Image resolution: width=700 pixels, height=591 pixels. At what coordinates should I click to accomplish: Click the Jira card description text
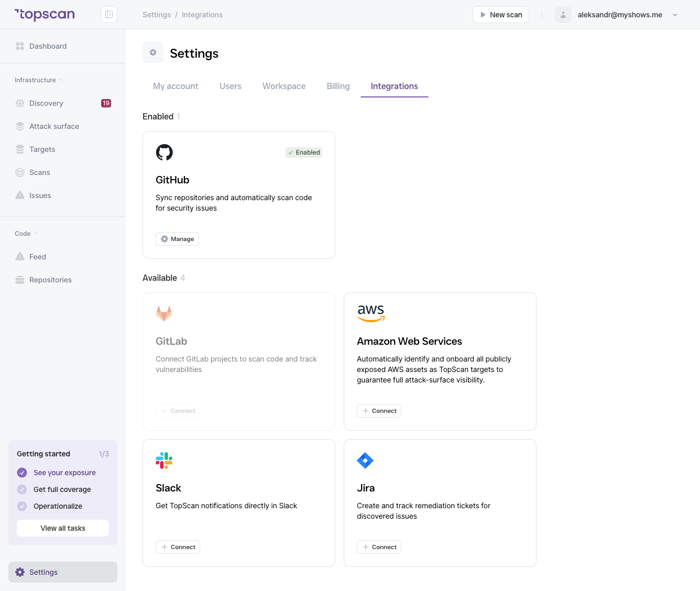pos(423,511)
